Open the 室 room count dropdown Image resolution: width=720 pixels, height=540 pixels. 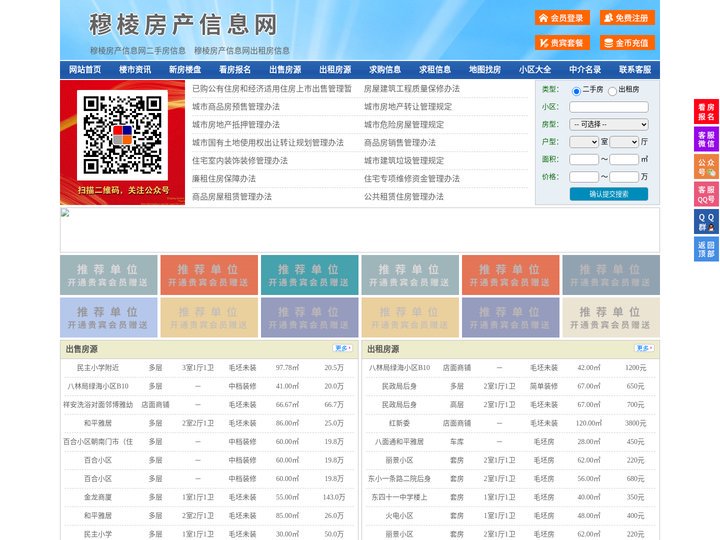[x=584, y=142]
